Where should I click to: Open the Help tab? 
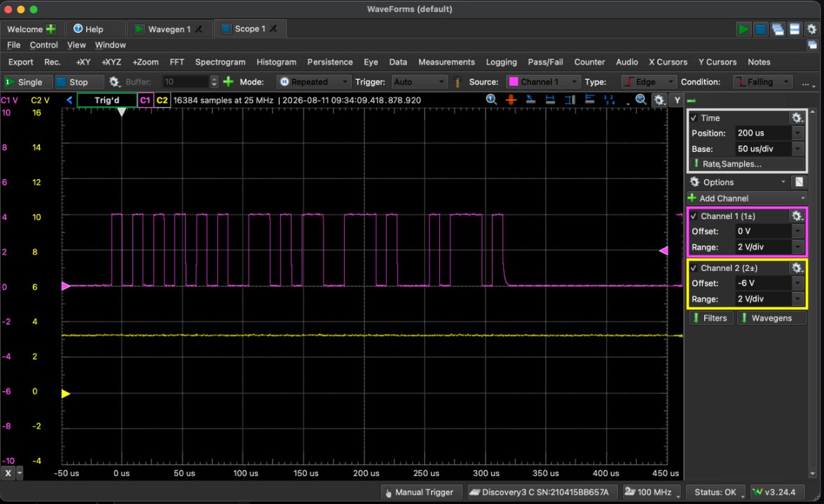tap(88, 29)
